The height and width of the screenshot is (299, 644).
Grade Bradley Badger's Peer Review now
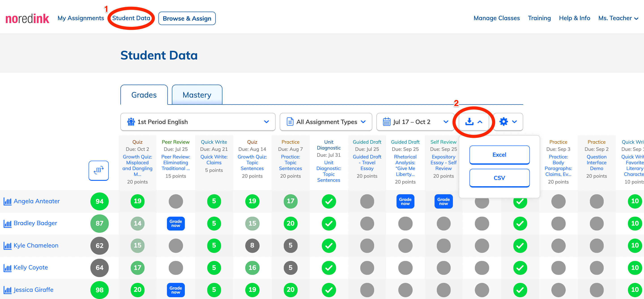(176, 223)
